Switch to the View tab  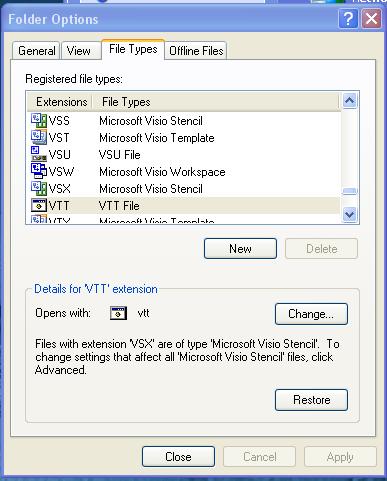(81, 51)
